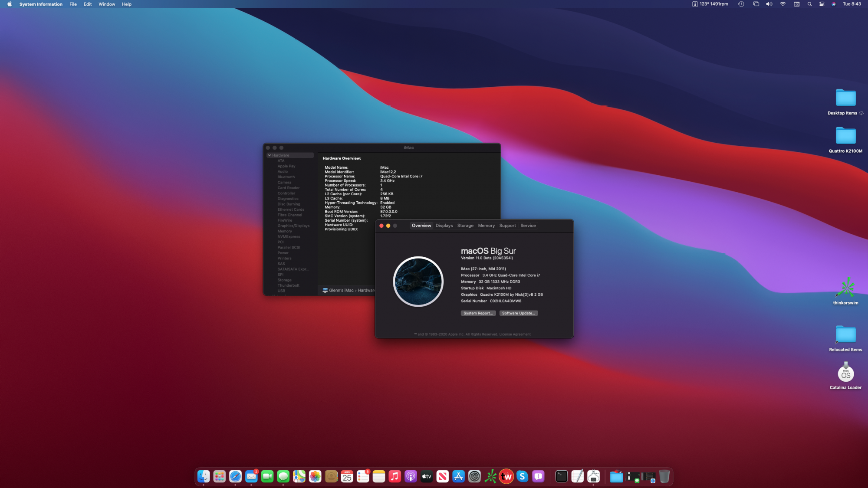Viewport: 868px width, 488px height.
Task: Open Contacts in the dock
Action: [331, 476]
